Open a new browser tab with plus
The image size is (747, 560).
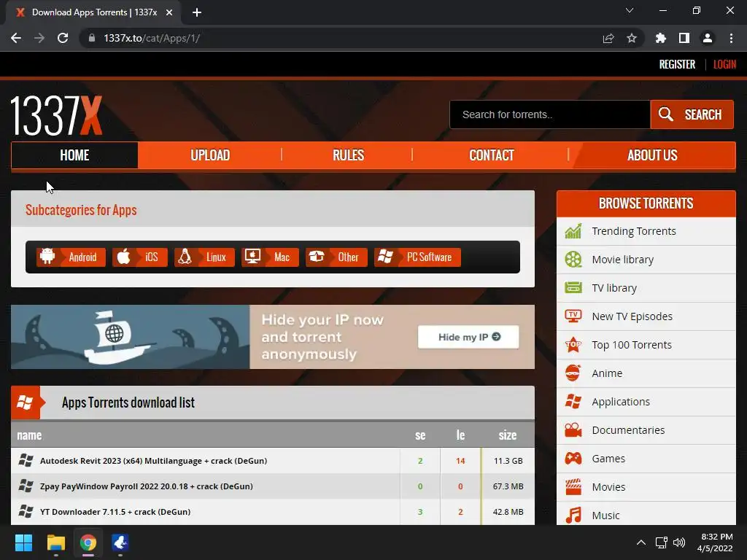point(197,12)
